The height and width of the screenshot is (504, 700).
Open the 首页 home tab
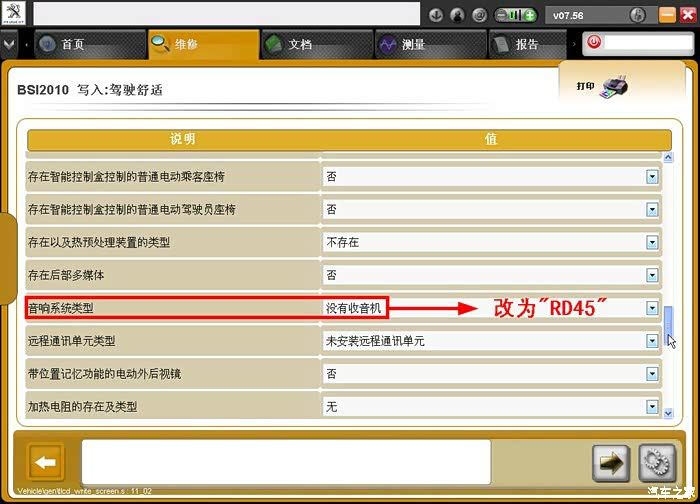click(90, 44)
